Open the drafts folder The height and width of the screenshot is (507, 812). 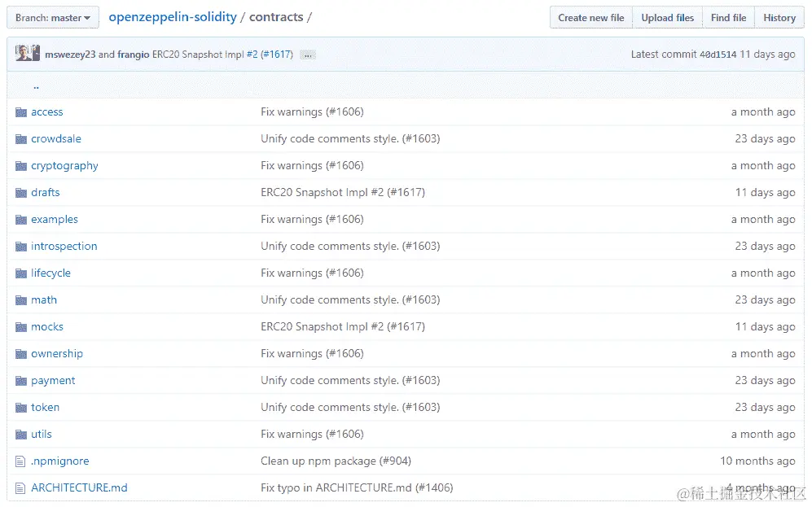[x=45, y=192]
